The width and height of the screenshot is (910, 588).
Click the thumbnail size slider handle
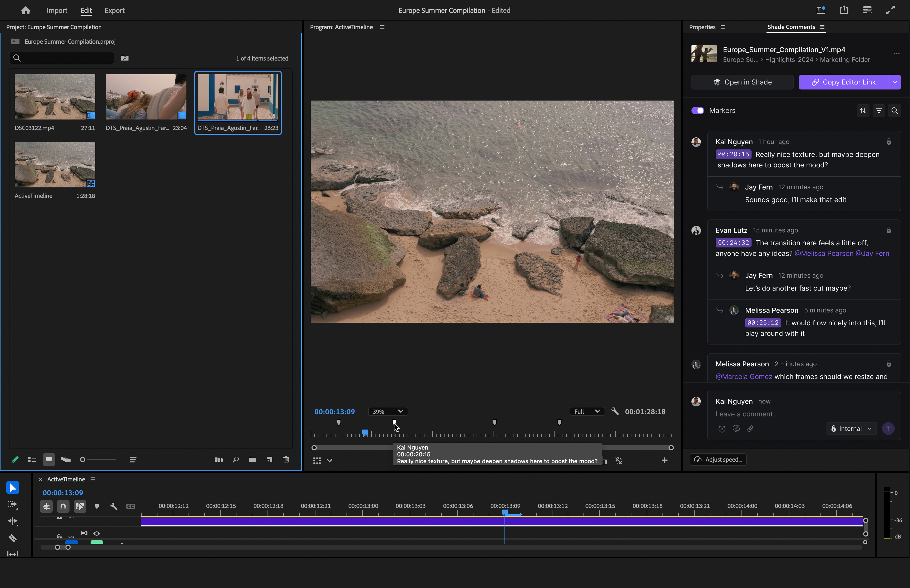(x=82, y=459)
